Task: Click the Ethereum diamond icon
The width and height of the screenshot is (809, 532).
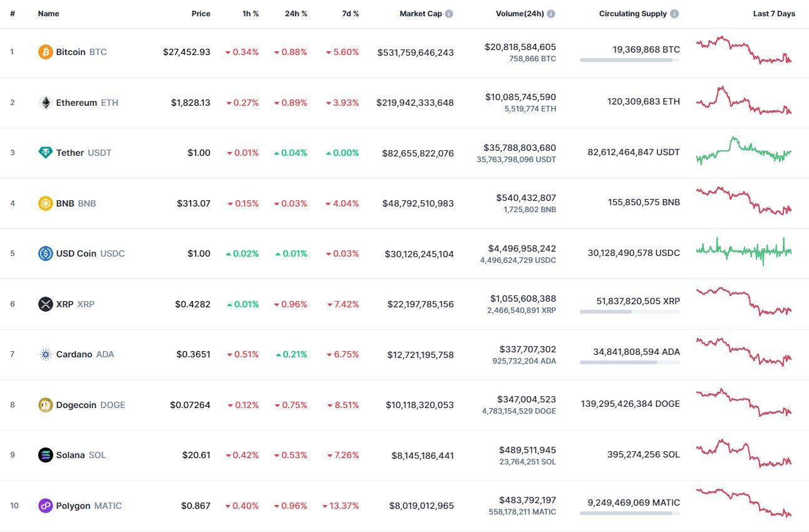Action: 45,103
